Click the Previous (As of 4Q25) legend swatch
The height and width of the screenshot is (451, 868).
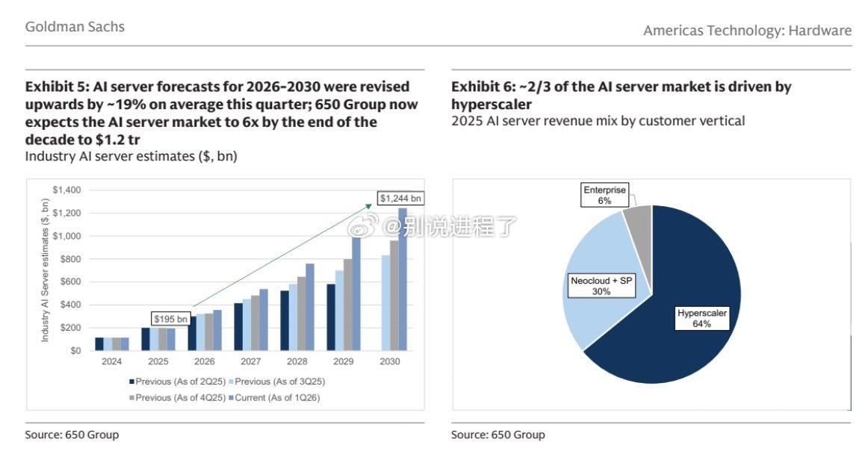131,398
